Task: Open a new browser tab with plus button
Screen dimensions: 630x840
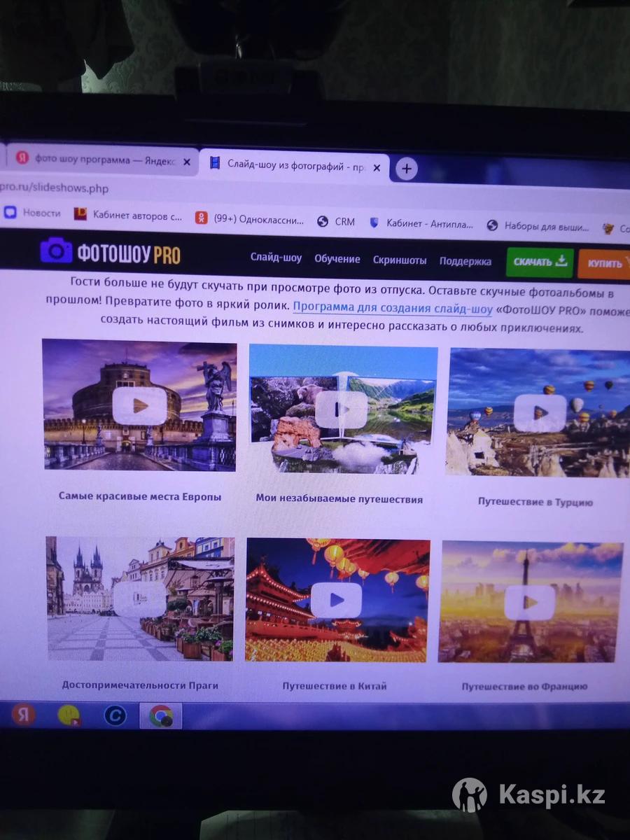Action: click(407, 169)
